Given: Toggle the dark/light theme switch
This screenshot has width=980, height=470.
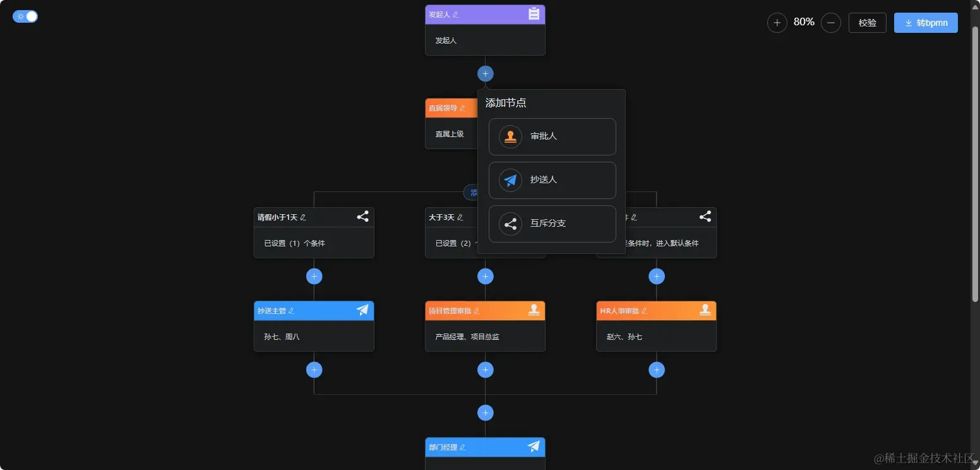Looking at the screenshot, I should [25, 16].
